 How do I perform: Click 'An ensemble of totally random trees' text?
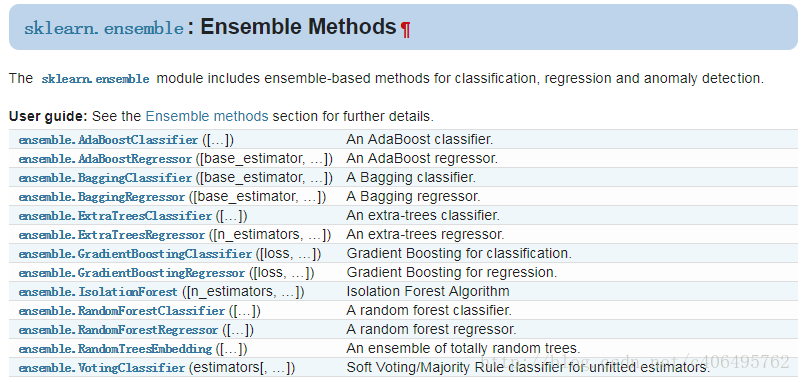[x=463, y=349]
